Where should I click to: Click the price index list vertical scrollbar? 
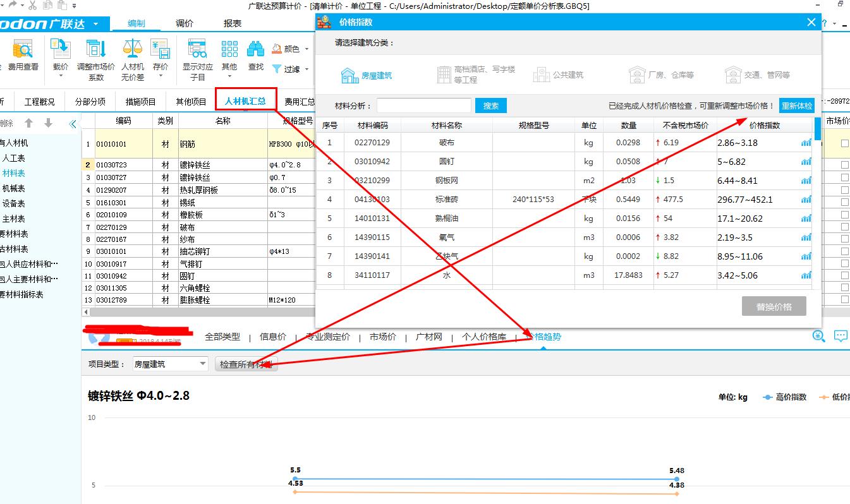[818, 128]
